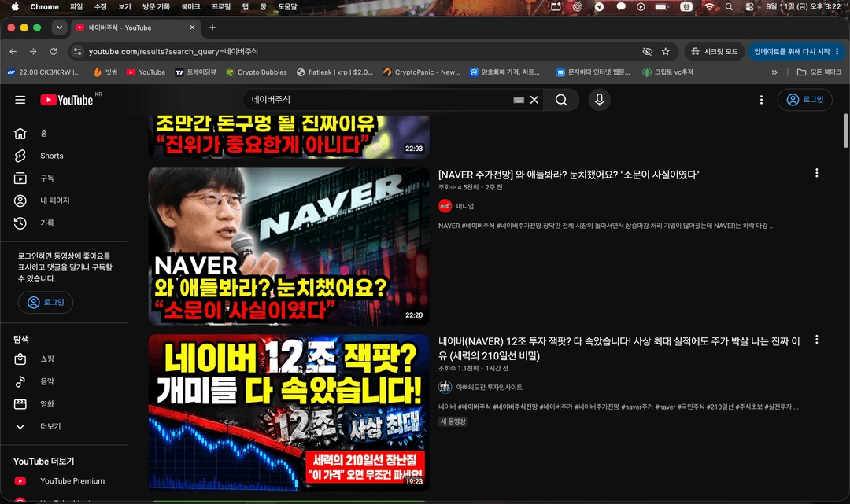Click the YouTube logo to go home
The height and width of the screenshot is (504, 850).
click(67, 100)
